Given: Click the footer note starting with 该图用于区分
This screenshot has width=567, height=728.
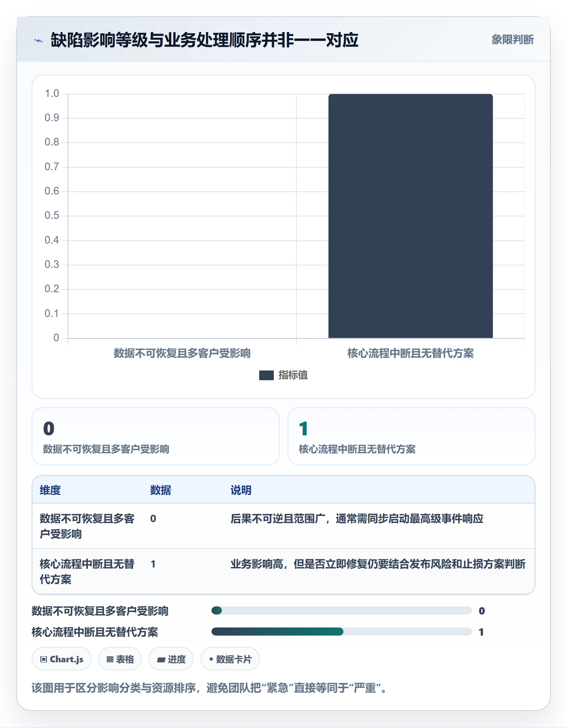Looking at the screenshot, I should (209, 688).
